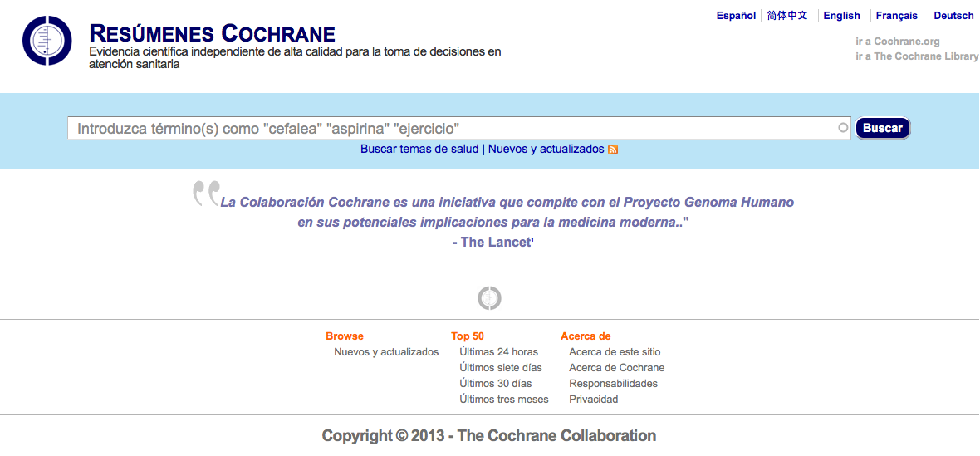Open the "ir a The Cochrane Library" link
The image size is (980, 456).
[x=917, y=56]
